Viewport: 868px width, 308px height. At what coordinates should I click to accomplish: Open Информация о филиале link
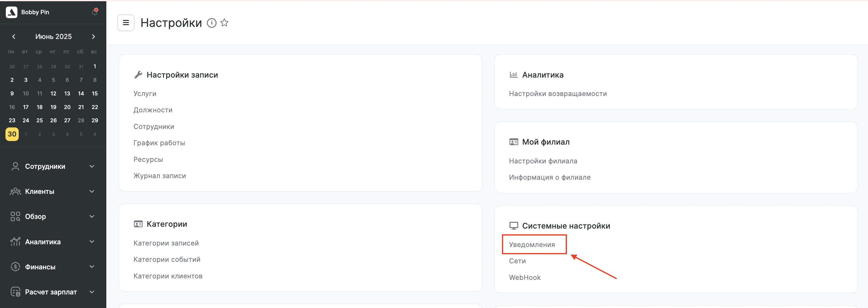tap(550, 177)
